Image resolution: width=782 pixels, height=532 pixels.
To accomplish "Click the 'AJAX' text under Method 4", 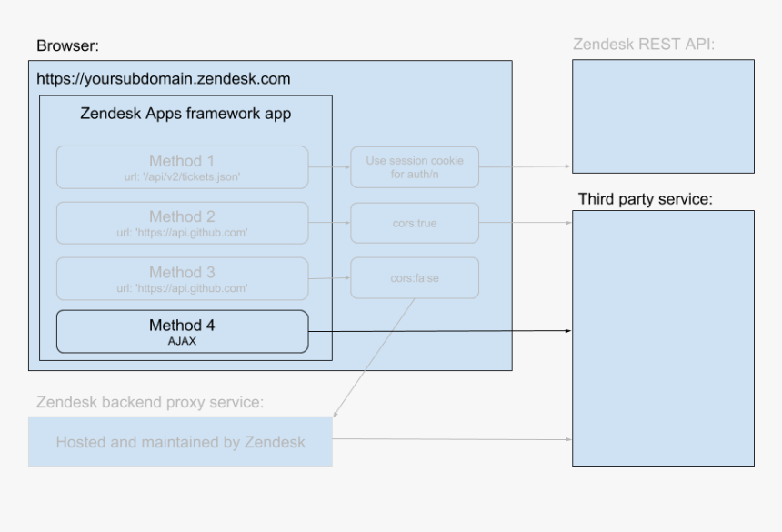I will tap(182, 342).
